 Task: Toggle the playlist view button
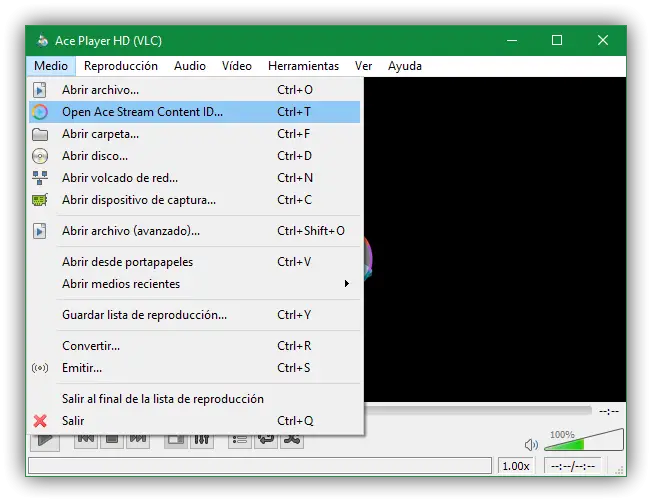[x=240, y=440]
